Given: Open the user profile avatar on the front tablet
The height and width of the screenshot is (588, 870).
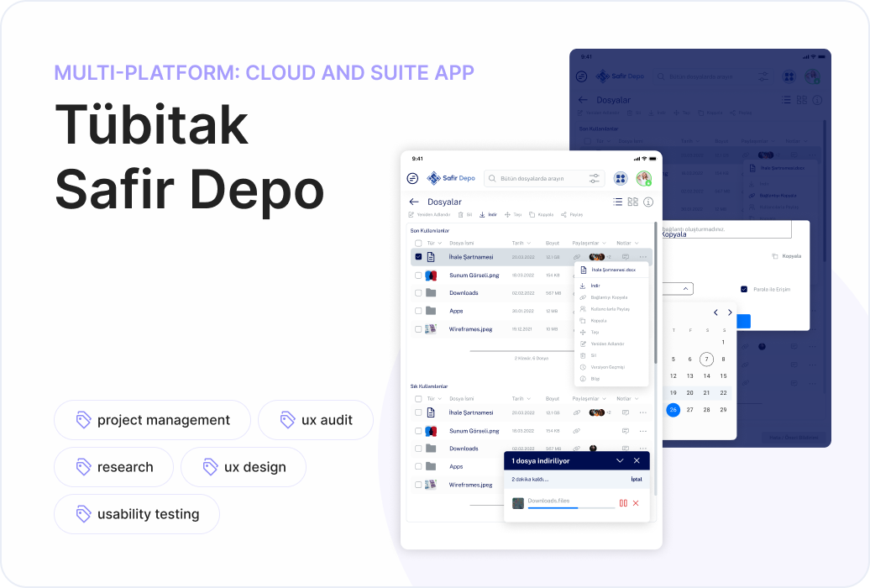Looking at the screenshot, I should click(643, 178).
